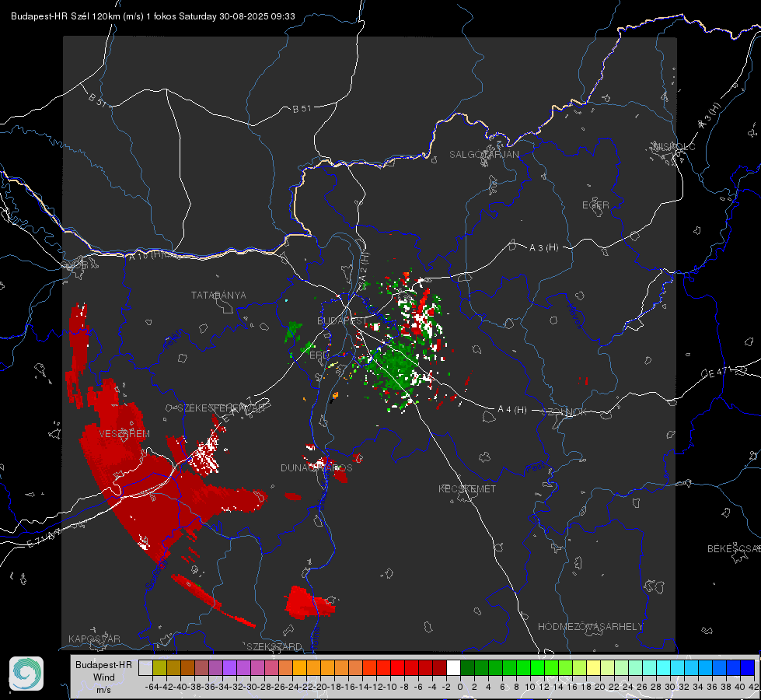Click the grey swatch left of -64
Viewport: 761px width, 700px height.
(145, 667)
